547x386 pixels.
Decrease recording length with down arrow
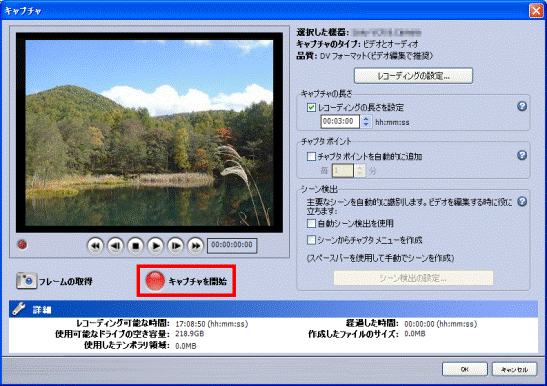[x=366, y=125]
